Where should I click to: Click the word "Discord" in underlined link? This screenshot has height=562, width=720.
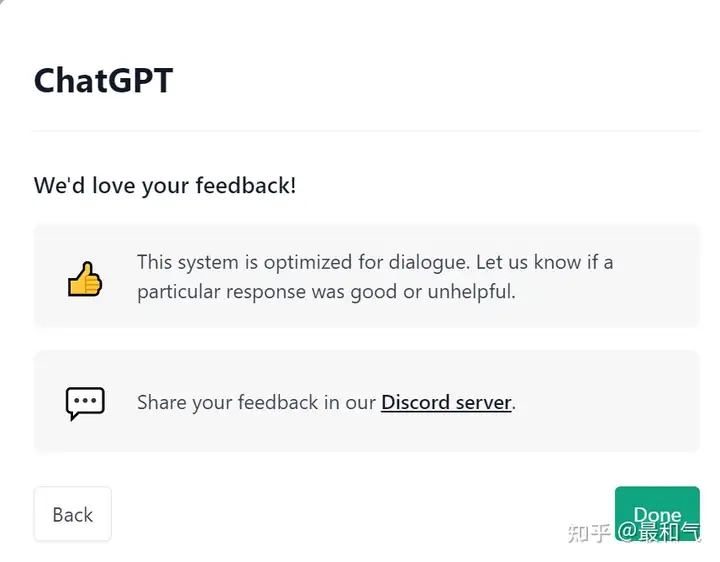[x=415, y=402]
